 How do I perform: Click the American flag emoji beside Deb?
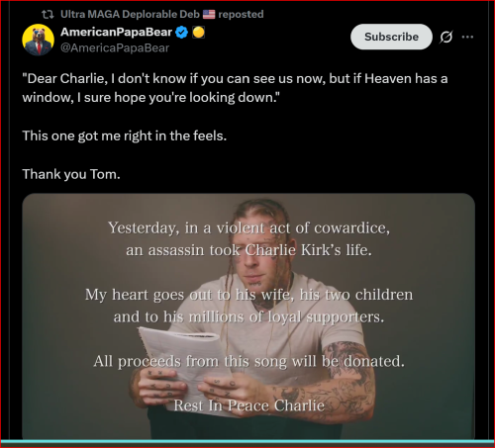click(x=209, y=14)
